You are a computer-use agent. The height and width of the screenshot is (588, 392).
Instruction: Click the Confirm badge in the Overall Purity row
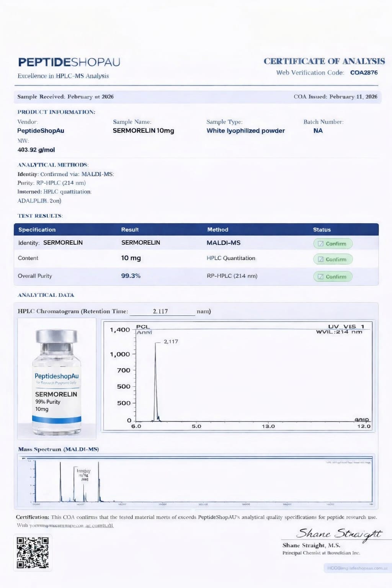tap(333, 276)
